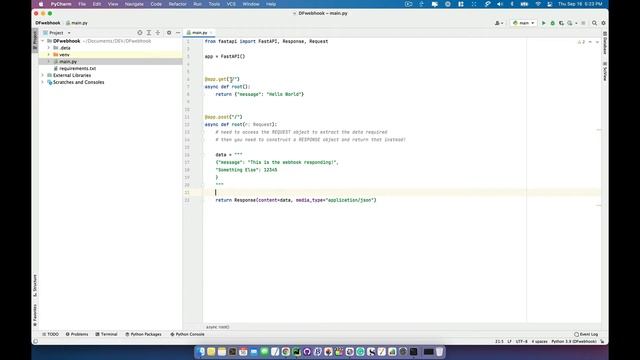Click the Apple menu logo
Screen dimensions: 640x360
pos(41,4)
